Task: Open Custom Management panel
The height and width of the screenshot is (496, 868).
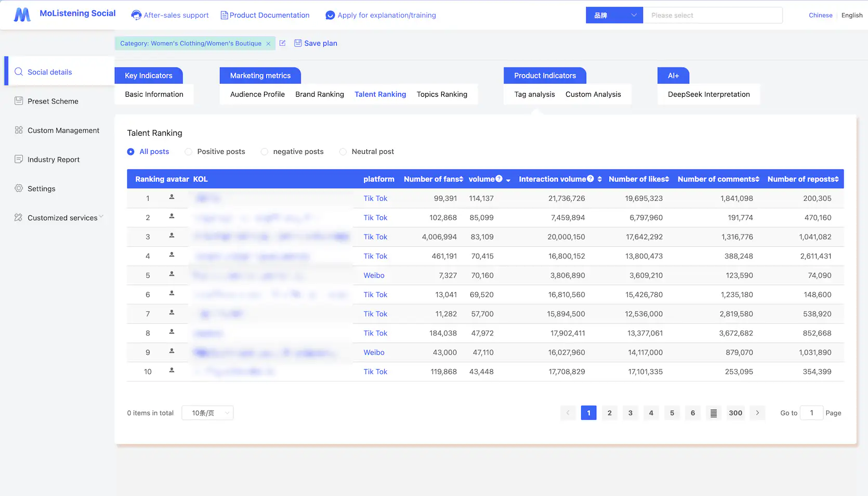Action: tap(63, 130)
